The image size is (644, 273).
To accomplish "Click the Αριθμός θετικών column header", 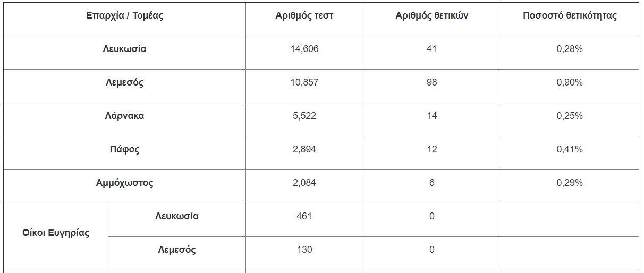I will 431,16.
